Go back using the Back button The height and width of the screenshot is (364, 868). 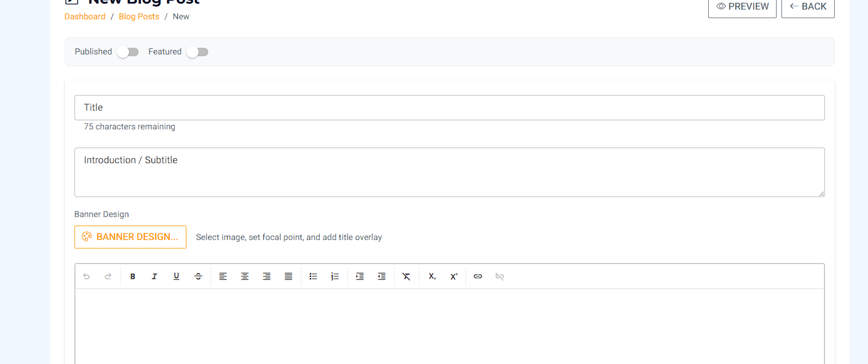(807, 7)
